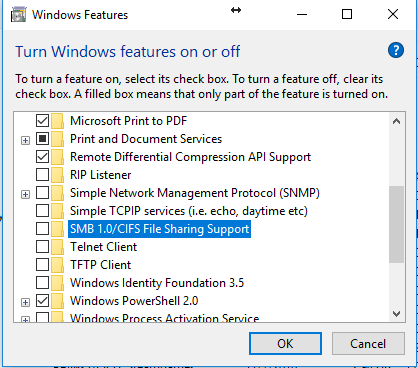Select the folder icon beside Print and Document Services
This screenshot has height=368, width=418.
(57, 139)
